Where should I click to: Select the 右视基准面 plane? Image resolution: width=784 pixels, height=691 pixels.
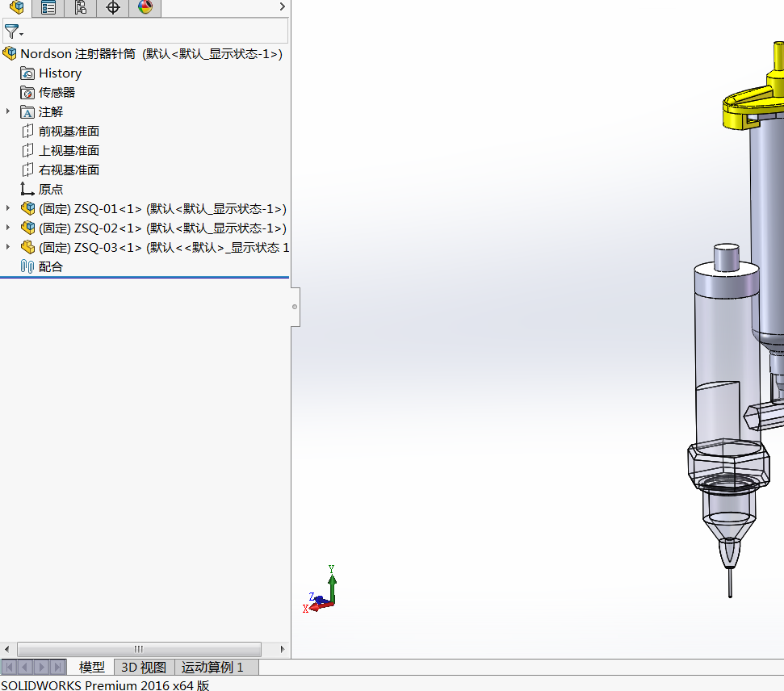[x=69, y=170]
